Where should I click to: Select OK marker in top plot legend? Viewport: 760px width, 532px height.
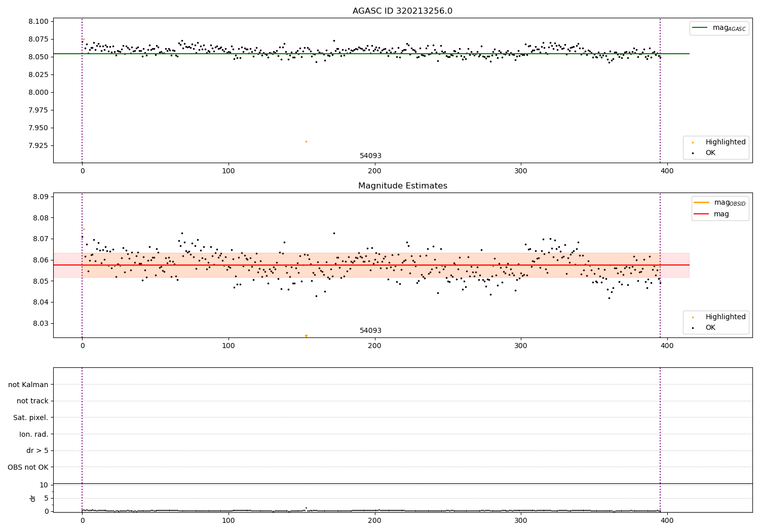point(693,153)
